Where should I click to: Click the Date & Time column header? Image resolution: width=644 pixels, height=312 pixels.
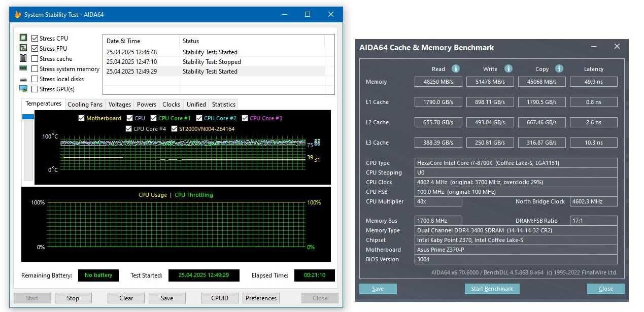click(x=142, y=41)
